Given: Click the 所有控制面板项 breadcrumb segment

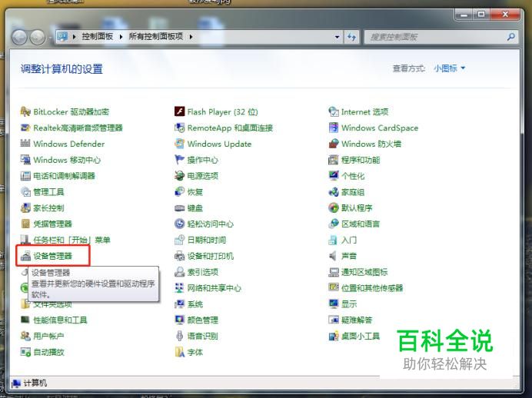Looking at the screenshot, I should click(x=156, y=36).
